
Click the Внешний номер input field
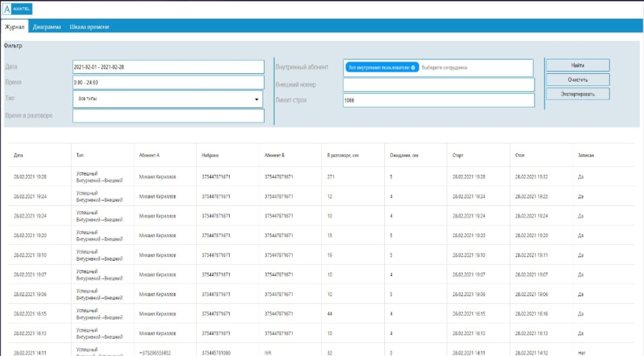[x=439, y=85]
